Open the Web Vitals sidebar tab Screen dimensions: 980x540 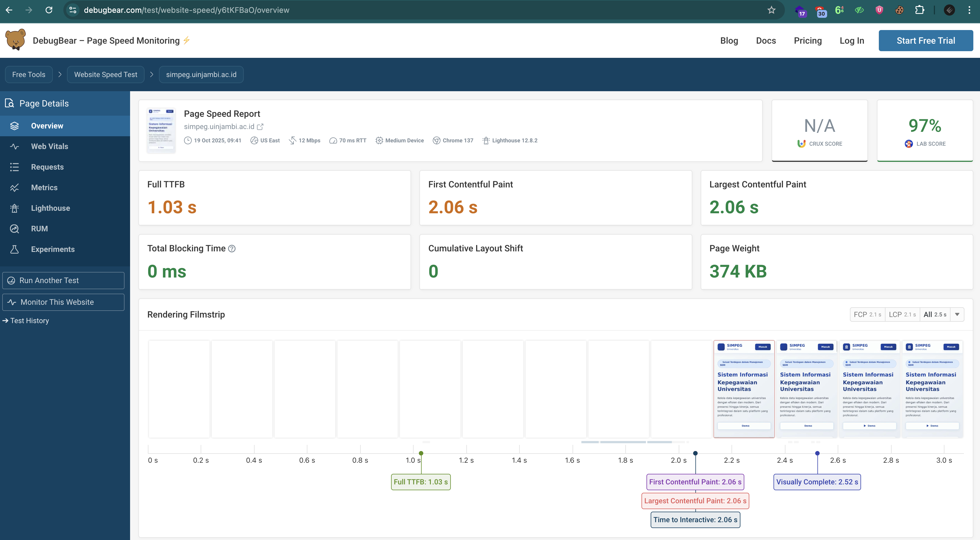click(49, 147)
